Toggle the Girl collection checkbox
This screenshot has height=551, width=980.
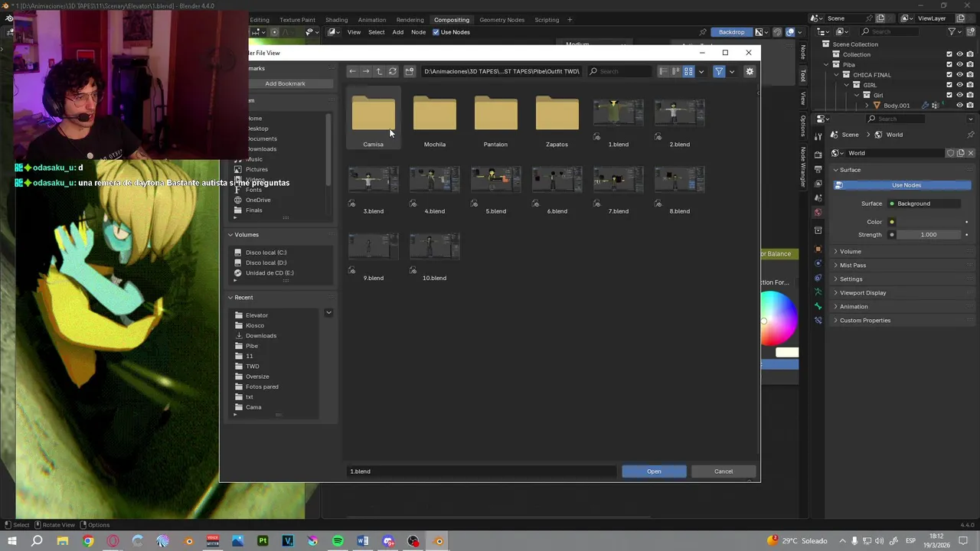(x=949, y=95)
